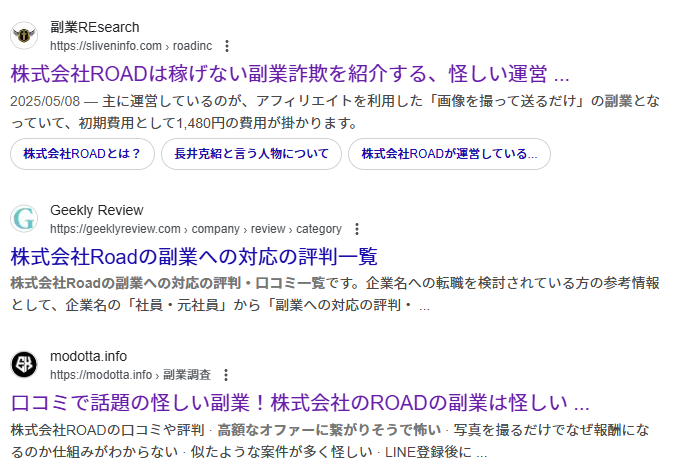Click the Geekly Review site name
677x476 pixels.
[x=97, y=210]
